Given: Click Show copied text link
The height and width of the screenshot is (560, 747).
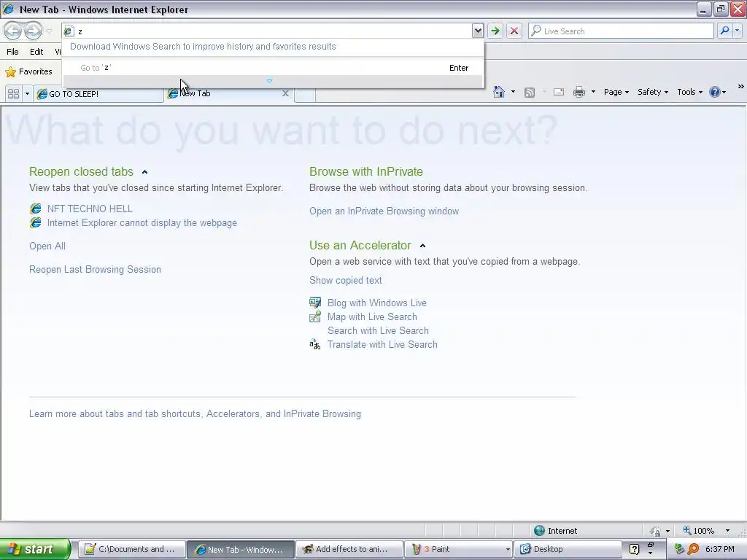Looking at the screenshot, I should click(x=345, y=281).
